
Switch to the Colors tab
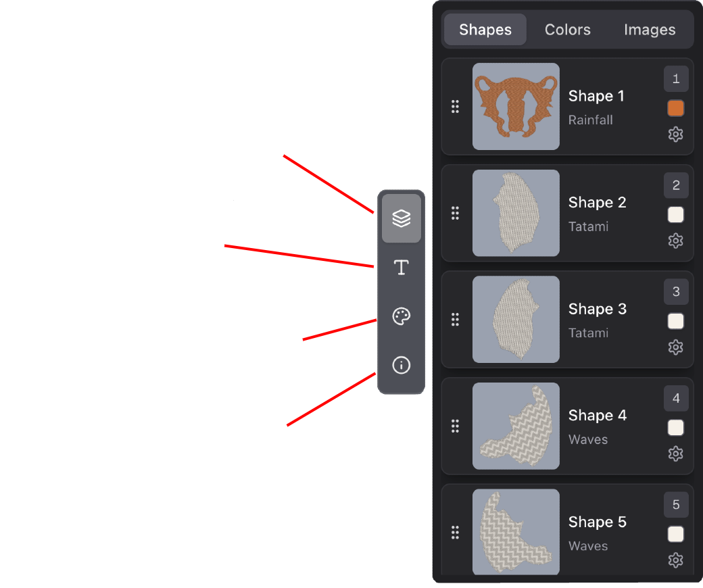pyautogui.click(x=567, y=29)
